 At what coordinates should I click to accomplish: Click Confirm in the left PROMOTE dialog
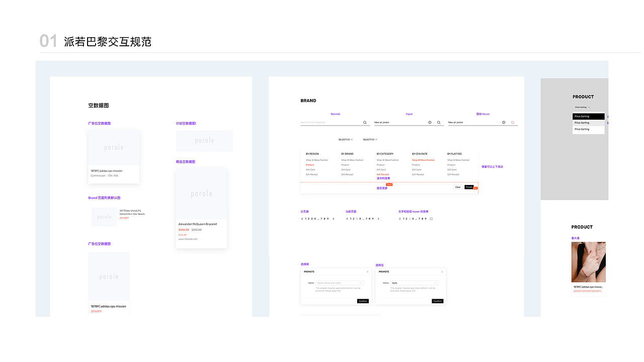(363, 301)
